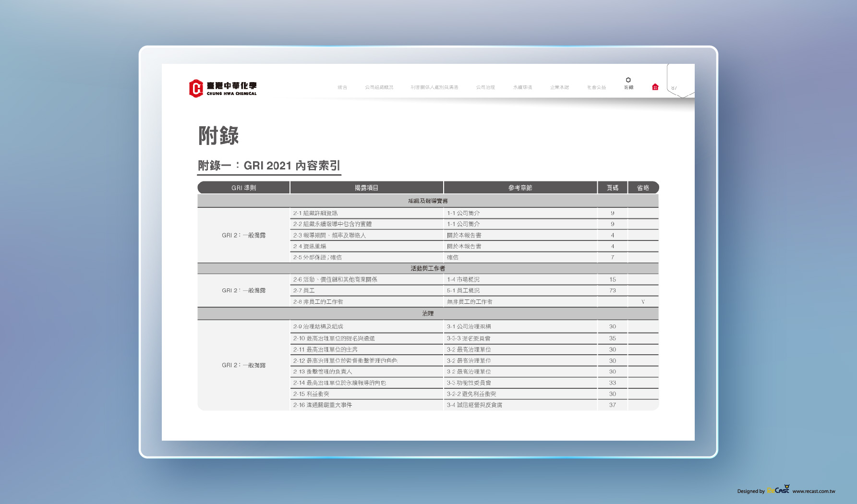
Task: Click page number 73 cell
Action: click(613, 290)
